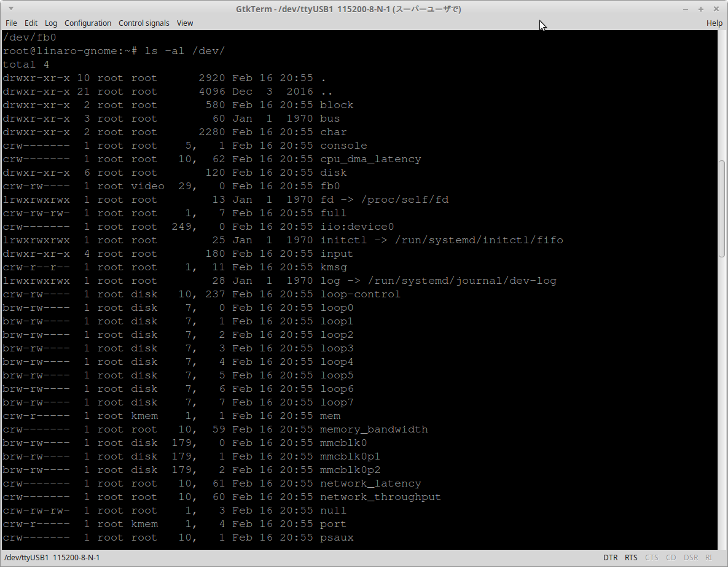Click the CD status indicator

671,557
